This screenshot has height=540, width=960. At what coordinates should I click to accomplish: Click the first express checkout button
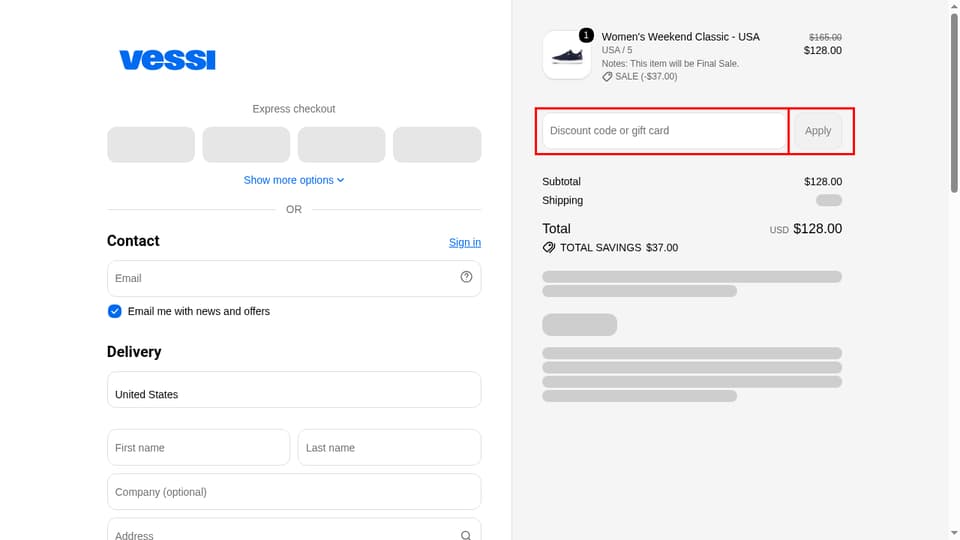(151, 144)
